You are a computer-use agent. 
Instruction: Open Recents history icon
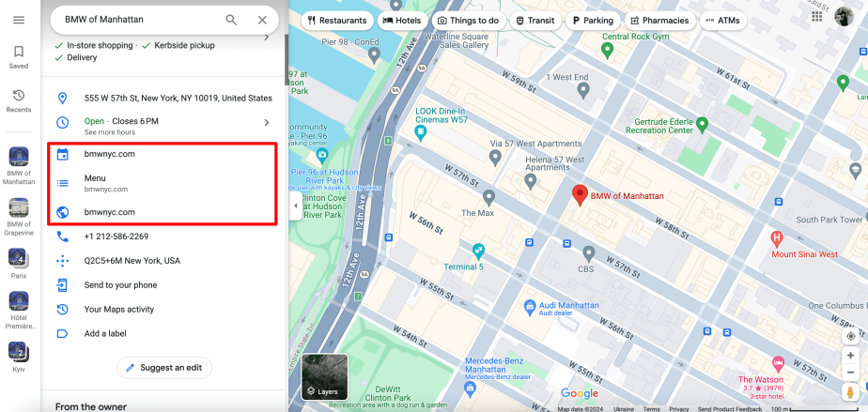click(19, 100)
